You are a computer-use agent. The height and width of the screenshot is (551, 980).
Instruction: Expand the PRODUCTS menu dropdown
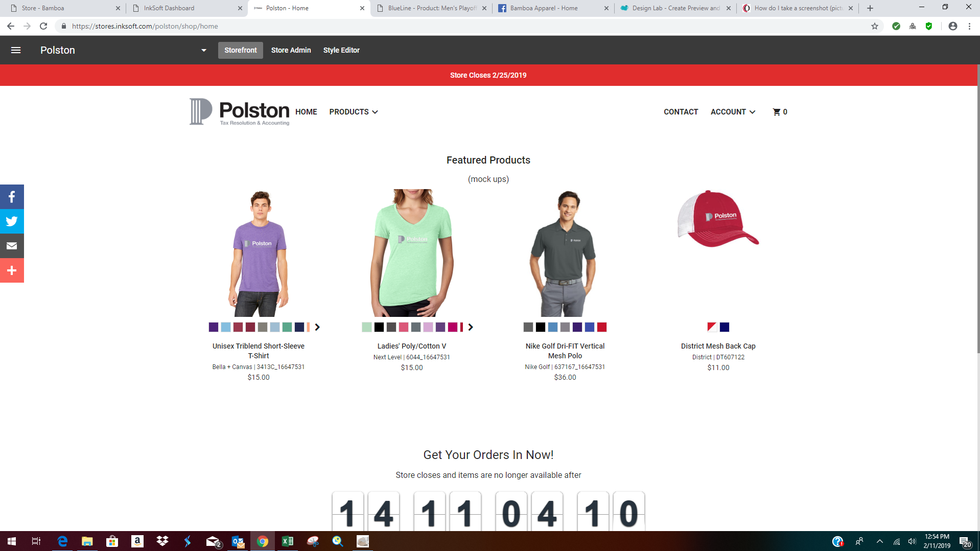pyautogui.click(x=354, y=112)
